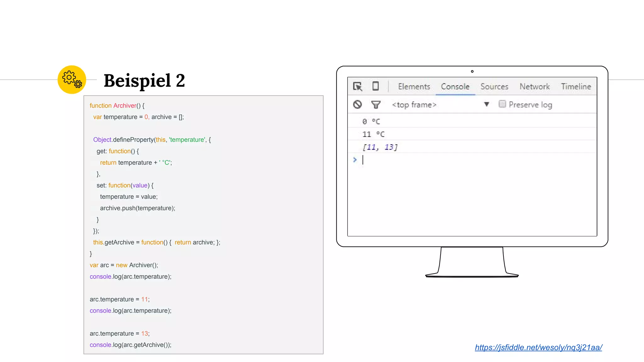Switch to the Console tab

click(455, 86)
